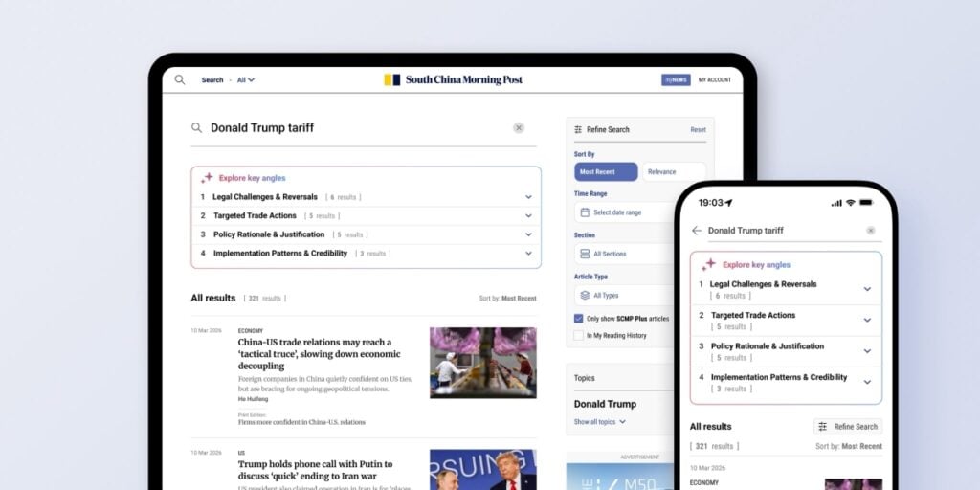Sort results by Relevance
Image resolution: width=980 pixels, height=490 pixels.
coord(674,172)
